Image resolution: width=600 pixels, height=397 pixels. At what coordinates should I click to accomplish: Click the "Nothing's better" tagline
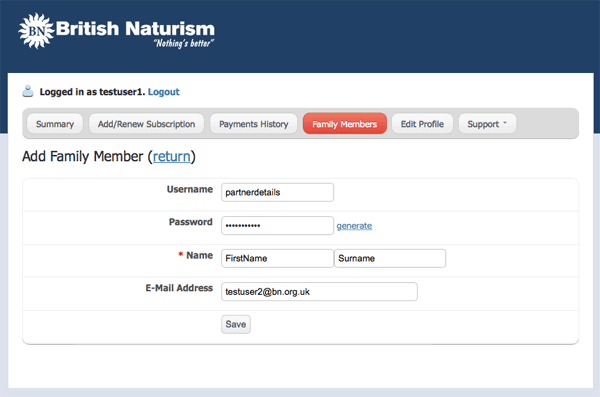click(x=184, y=43)
